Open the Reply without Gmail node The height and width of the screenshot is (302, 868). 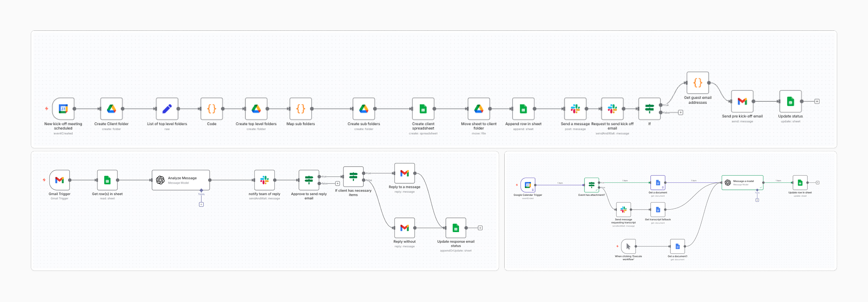pyautogui.click(x=405, y=228)
